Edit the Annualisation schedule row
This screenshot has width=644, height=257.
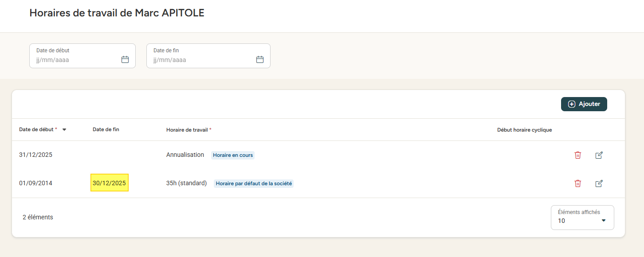(599, 155)
